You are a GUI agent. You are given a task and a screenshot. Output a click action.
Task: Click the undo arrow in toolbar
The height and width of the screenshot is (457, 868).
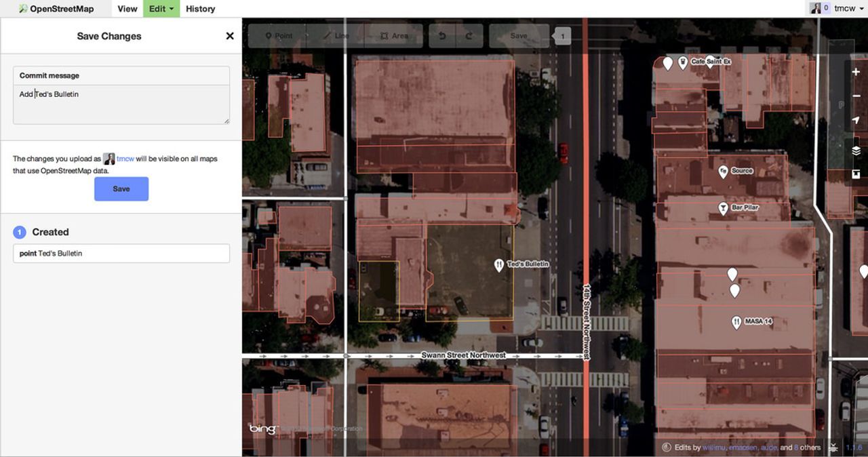442,36
